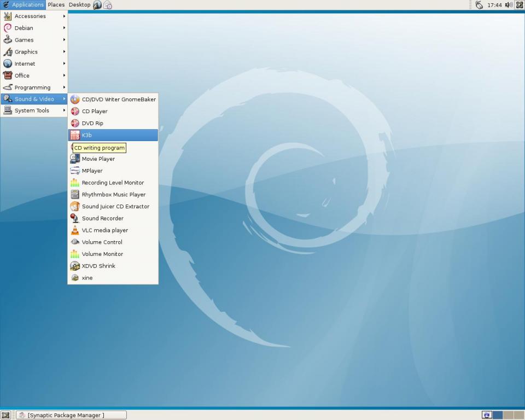Select the blue active workspace in the switcher
This screenshot has width=525, height=420.
[x=498, y=415]
